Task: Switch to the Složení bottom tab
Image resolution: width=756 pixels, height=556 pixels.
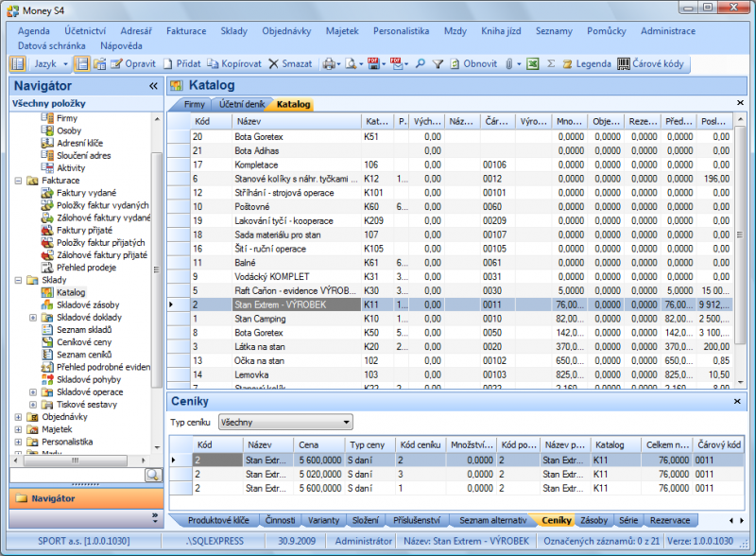Action: point(365,520)
